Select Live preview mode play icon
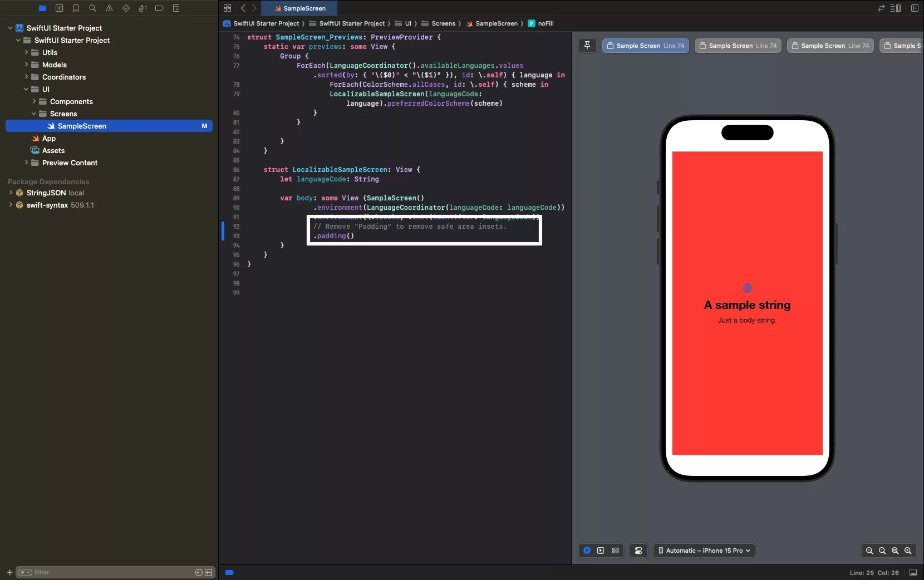Screen dimensions: 924x580 (x=587, y=550)
